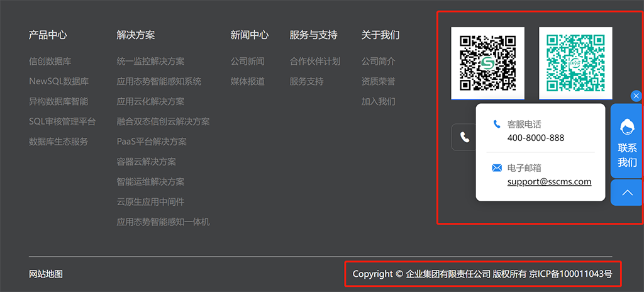Viewport: 644px width, 292px height.
Task: Close the floating contact widget
Action: click(x=636, y=96)
